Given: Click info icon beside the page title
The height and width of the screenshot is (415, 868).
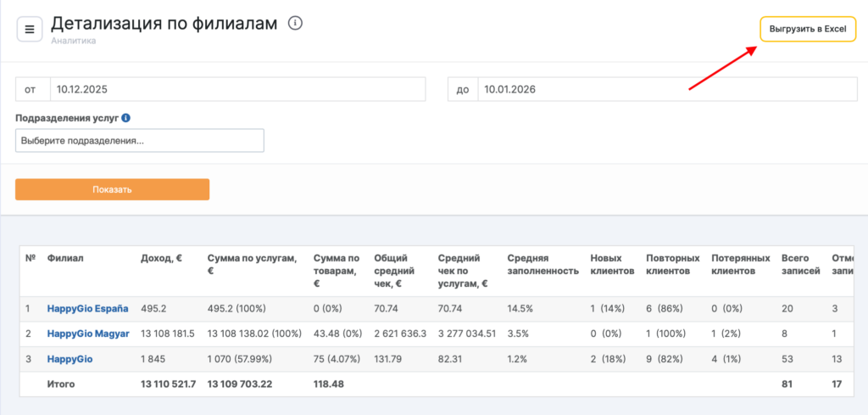Looking at the screenshot, I should coord(295,24).
